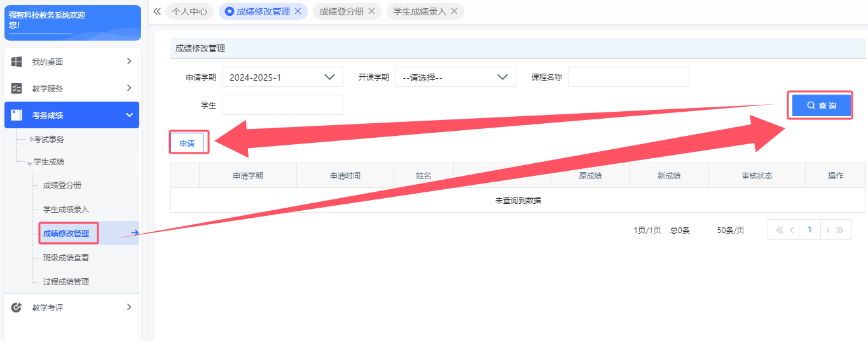Collapse the 考务成绩 menu section
The image size is (868, 341).
129,115
